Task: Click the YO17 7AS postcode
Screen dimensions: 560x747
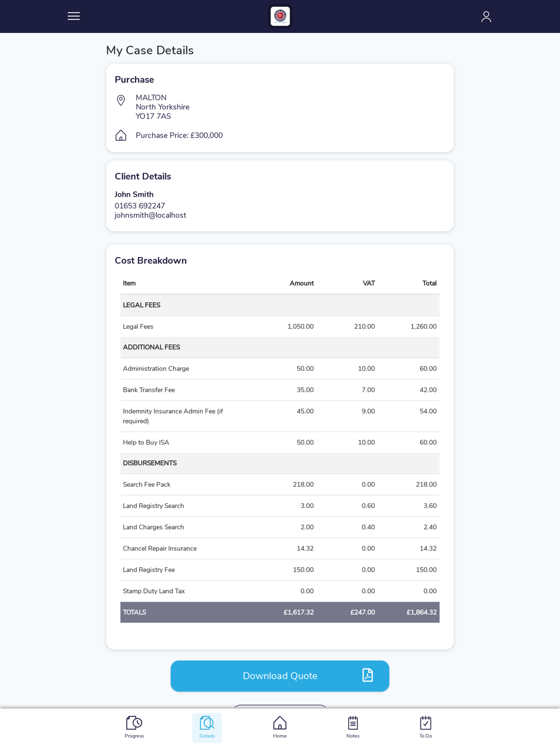Action: coord(153,116)
